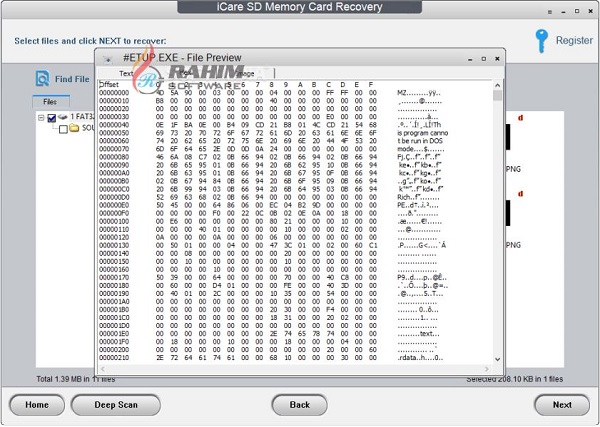
Task: Switch to the Image tab in File Preview
Action: coord(246,73)
